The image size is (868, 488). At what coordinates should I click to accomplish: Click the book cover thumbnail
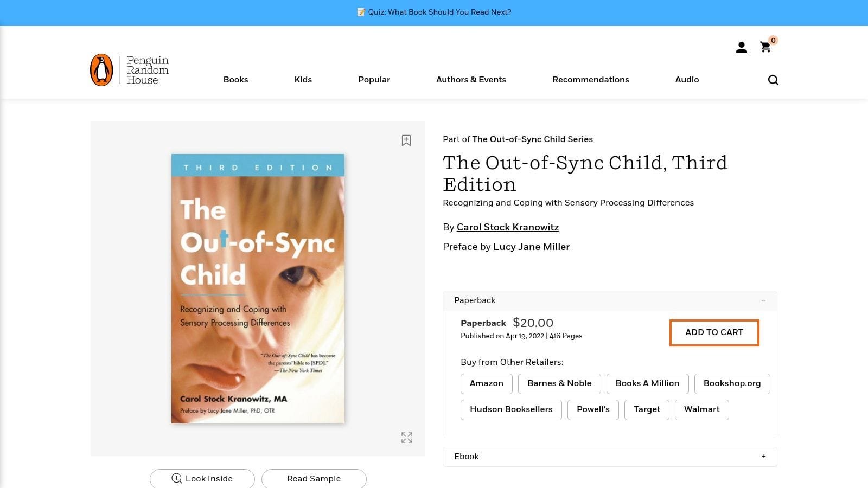(258, 288)
